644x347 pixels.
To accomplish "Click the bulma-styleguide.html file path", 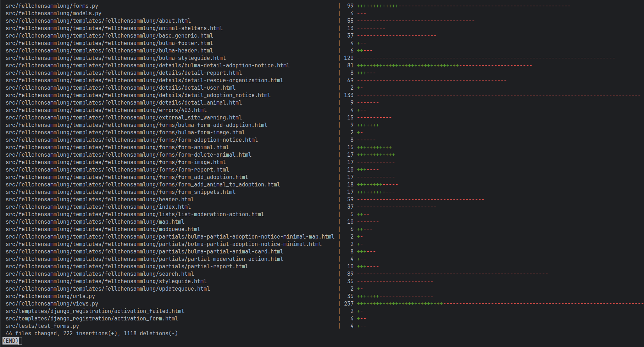I will pyautogui.click(x=116, y=58).
